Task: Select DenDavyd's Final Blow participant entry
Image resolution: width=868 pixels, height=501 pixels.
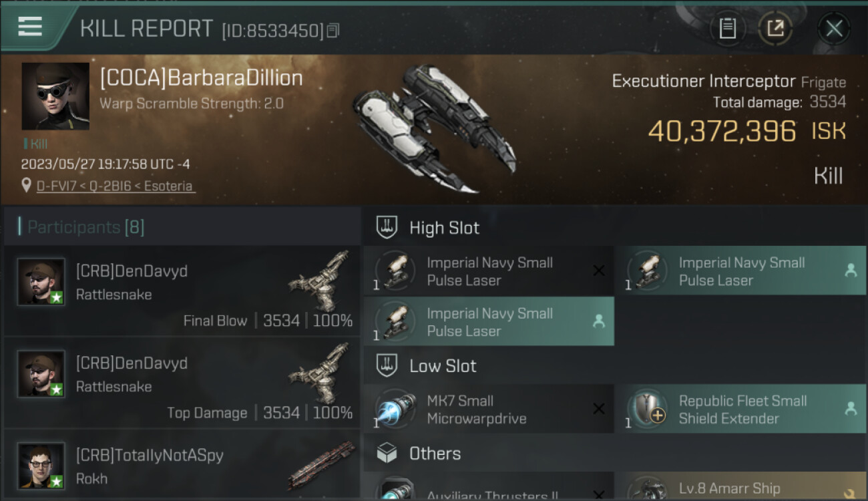Action: (x=182, y=291)
